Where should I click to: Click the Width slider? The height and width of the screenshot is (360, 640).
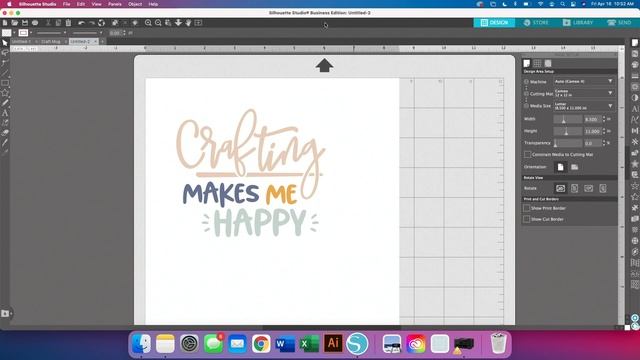tap(568, 119)
